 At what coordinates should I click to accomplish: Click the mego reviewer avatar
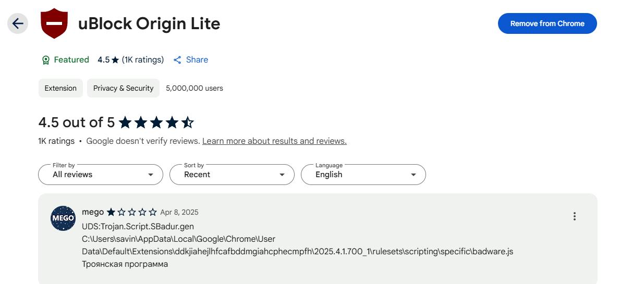[x=63, y=218]
